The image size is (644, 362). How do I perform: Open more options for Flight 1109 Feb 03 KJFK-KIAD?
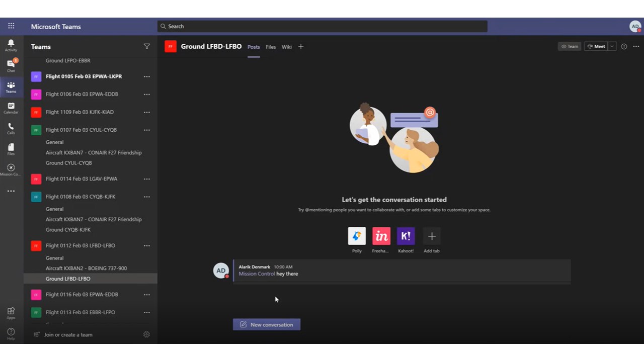click(147, 112)
